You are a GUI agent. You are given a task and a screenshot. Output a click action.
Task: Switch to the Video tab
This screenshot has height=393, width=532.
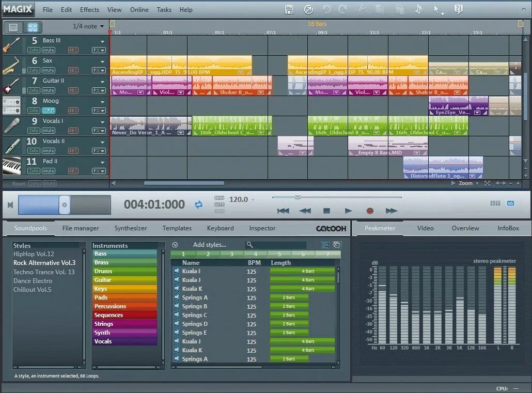pos(426,228)
